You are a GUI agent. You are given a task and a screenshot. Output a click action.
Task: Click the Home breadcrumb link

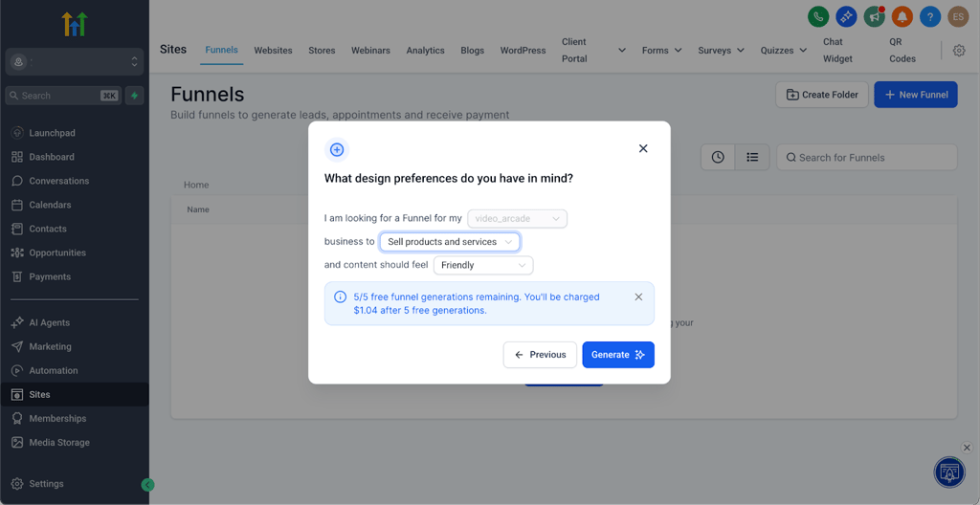[196, 185]
